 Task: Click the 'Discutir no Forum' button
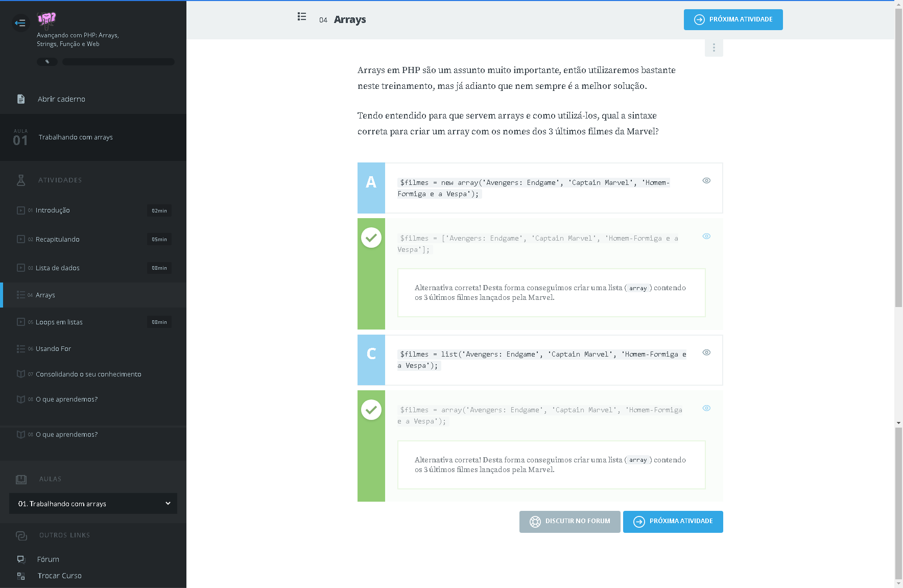pos(569,522)
